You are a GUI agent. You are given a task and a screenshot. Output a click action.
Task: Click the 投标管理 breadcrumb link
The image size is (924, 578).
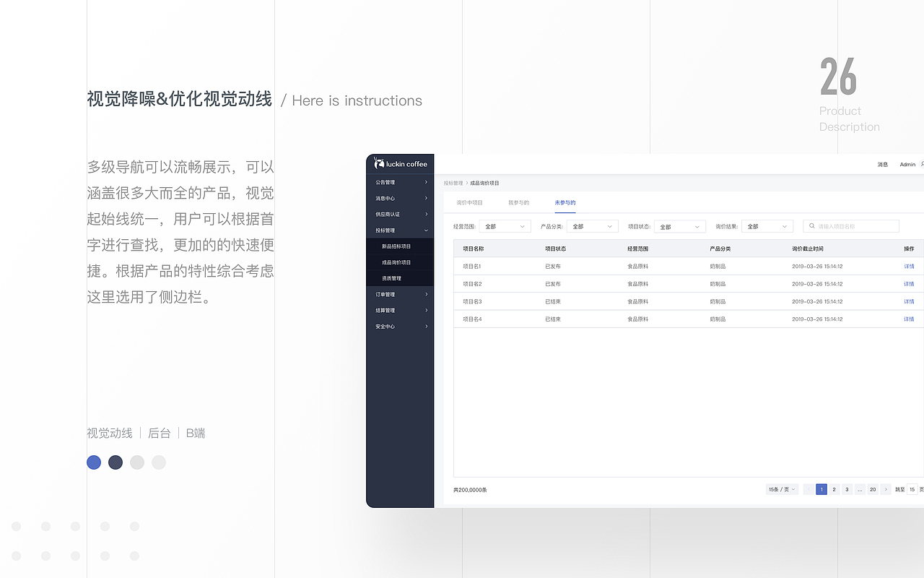point(453,183)
